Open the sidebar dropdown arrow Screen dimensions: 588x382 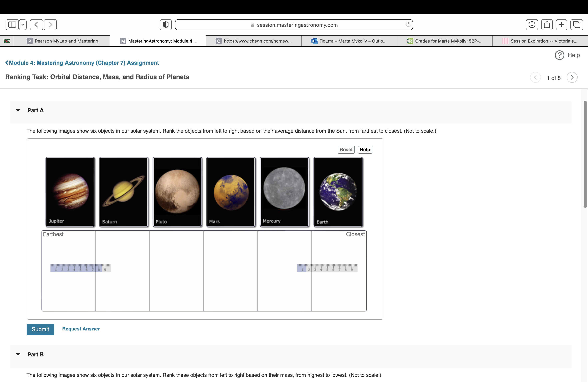pos(23,24)
